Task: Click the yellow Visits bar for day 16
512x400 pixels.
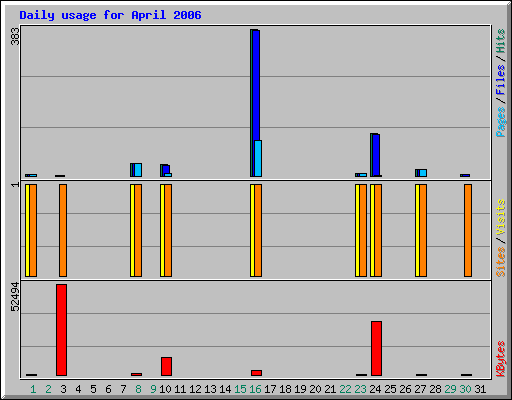Action: tap(252, 230)
